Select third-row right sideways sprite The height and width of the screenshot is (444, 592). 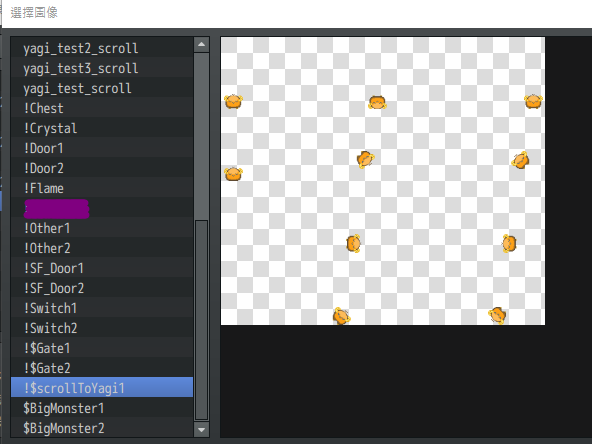click(509, 243)
